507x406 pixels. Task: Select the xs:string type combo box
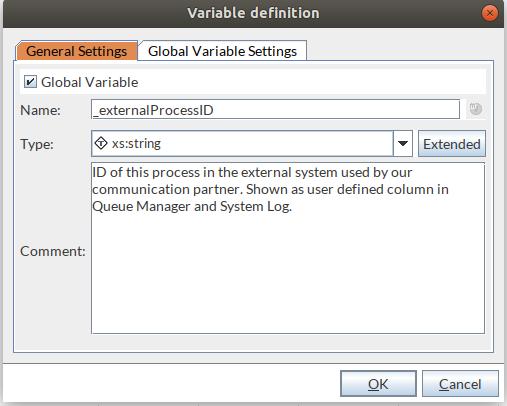(252, 144)
